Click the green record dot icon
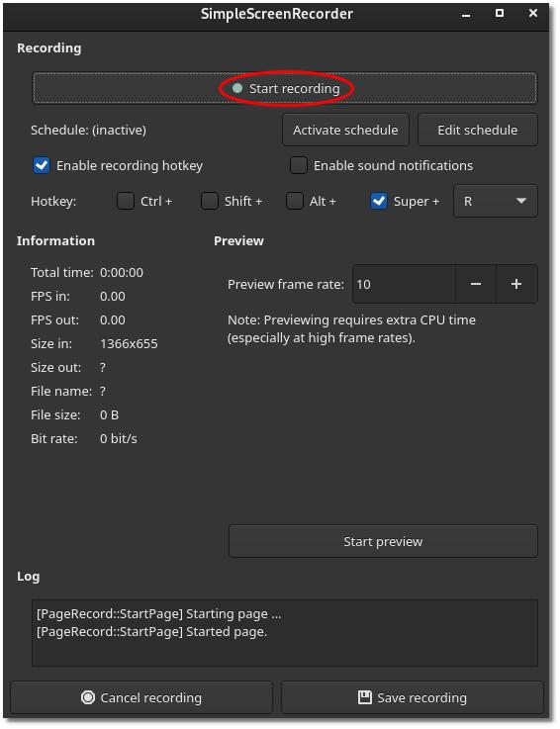The width and height of the screenshot is (560, 729). pos(237,88)
